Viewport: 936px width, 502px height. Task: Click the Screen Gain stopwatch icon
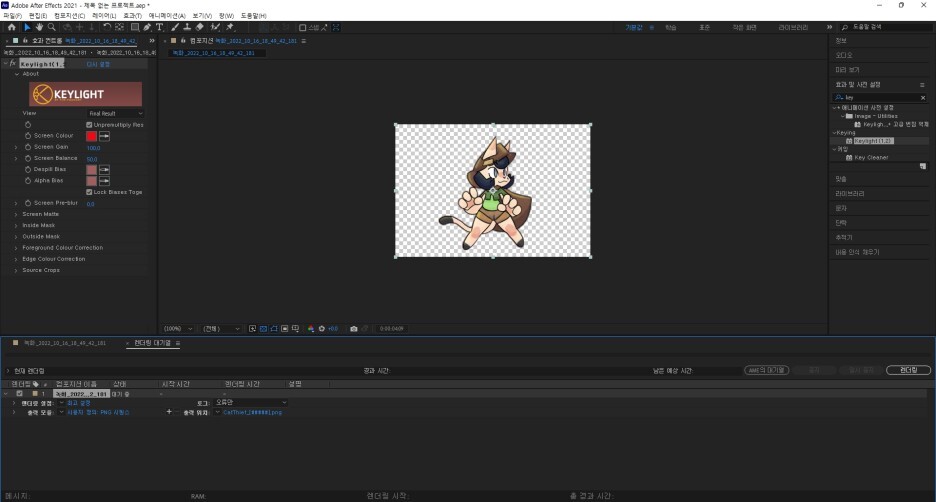click(x=28, y=147)
